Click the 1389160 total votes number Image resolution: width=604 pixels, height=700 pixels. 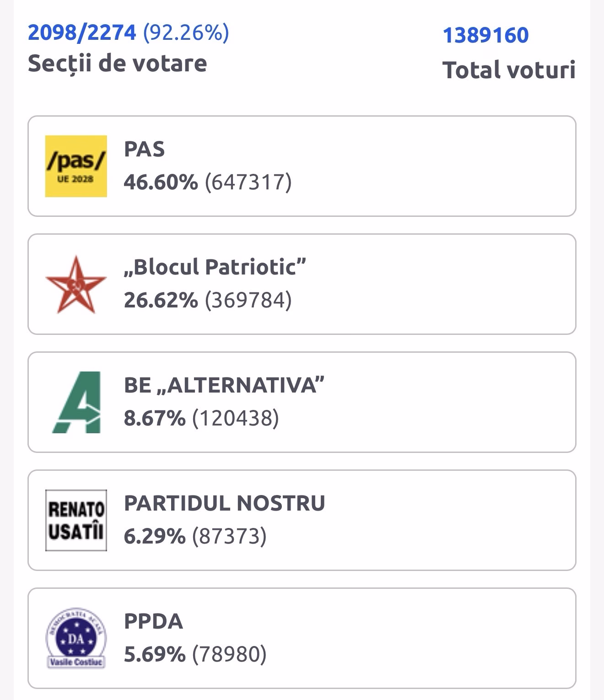point(485,35)
